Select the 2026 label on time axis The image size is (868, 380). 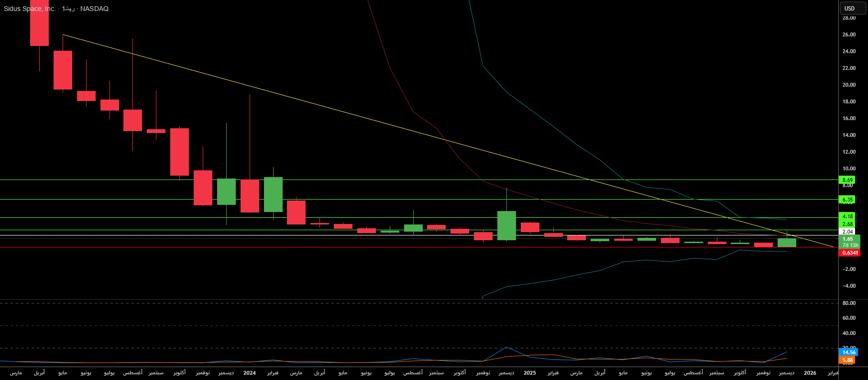(810, 373)
